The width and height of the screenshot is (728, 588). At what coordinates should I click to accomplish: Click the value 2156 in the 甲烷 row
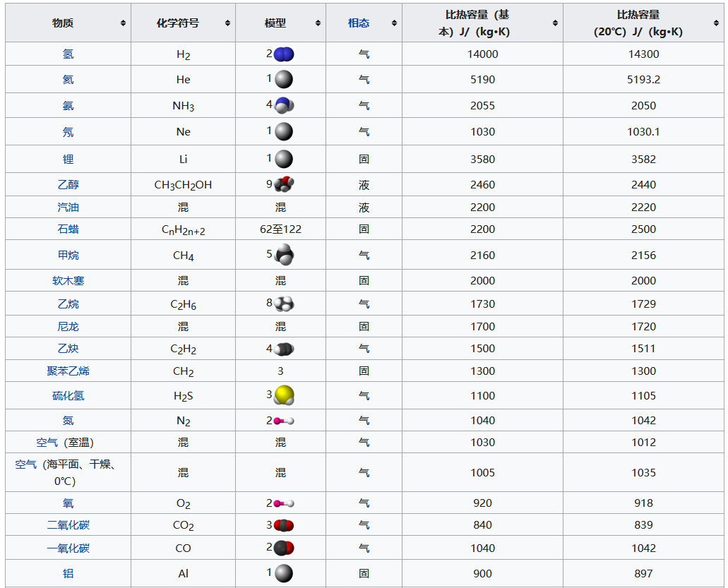click(x=643, y=255)
